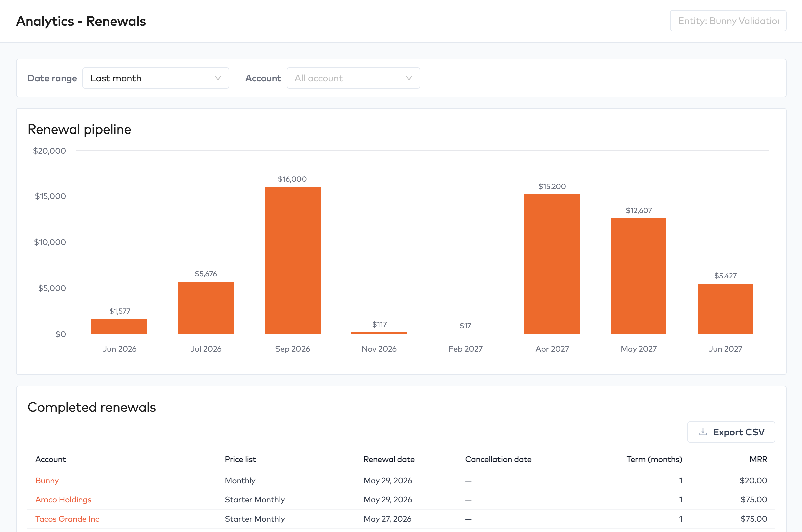Click the Apr 2027 bar showing $15,200
Image resolution: width=802 pixels, height=532 pixels.
pos(552,264)
